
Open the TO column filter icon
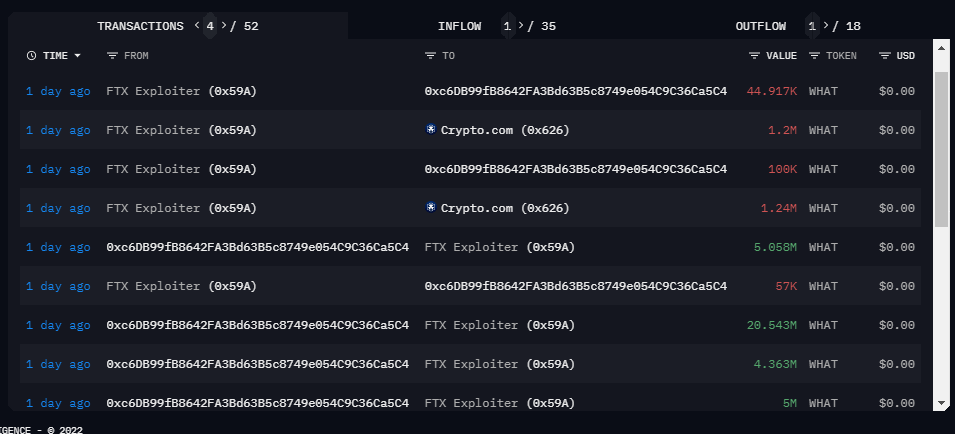coord(430,56)
